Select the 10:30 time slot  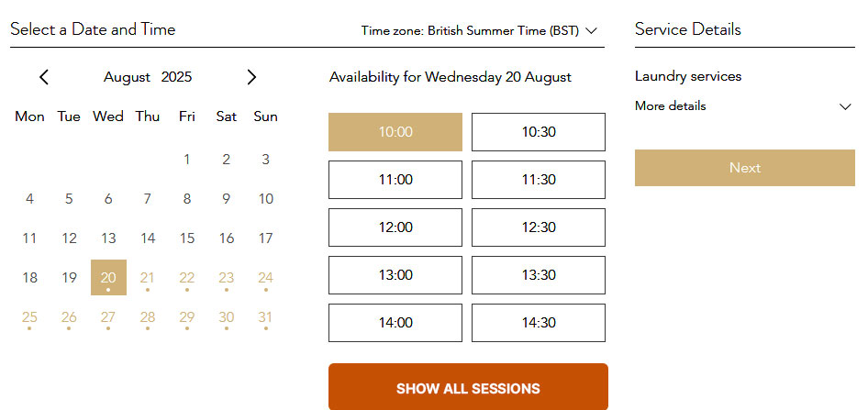click(539, 132)
